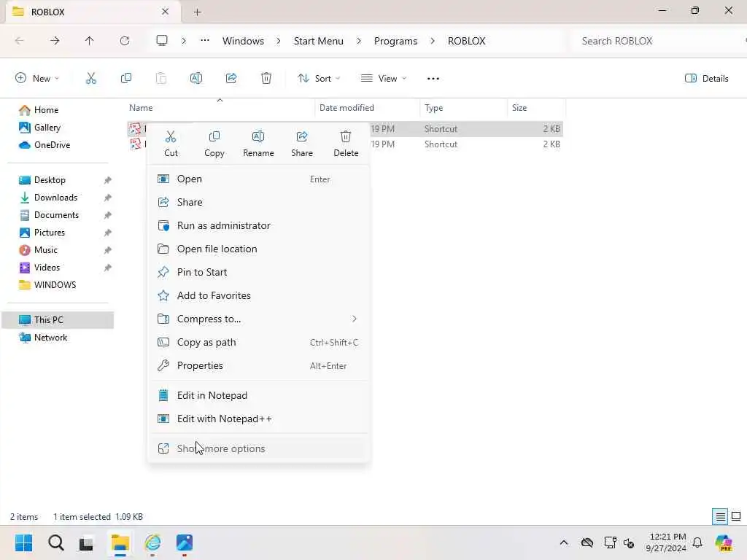This screenshot has width=747, height=560.
Task: Click Rename in the context menu
Action: pos(258,144)
